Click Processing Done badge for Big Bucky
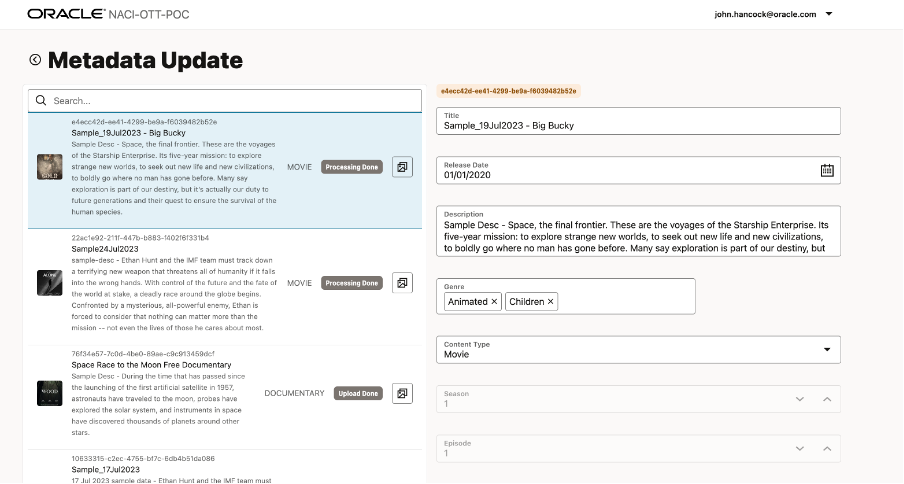 point(352,167)
